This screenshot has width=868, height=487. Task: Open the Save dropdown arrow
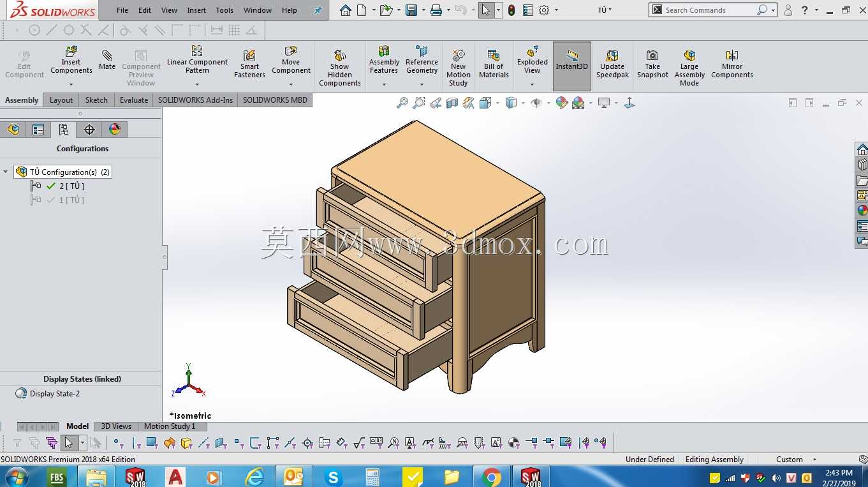pos(423,10)
